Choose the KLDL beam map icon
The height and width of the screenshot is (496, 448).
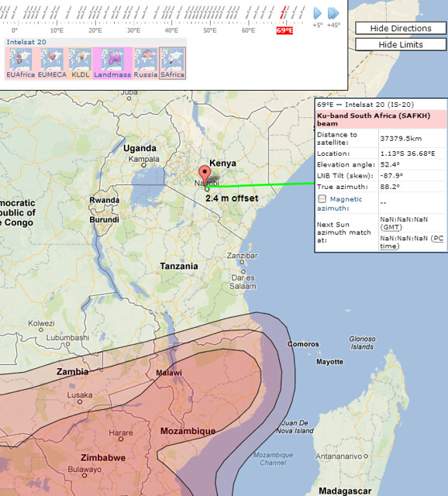pos(80,60)
